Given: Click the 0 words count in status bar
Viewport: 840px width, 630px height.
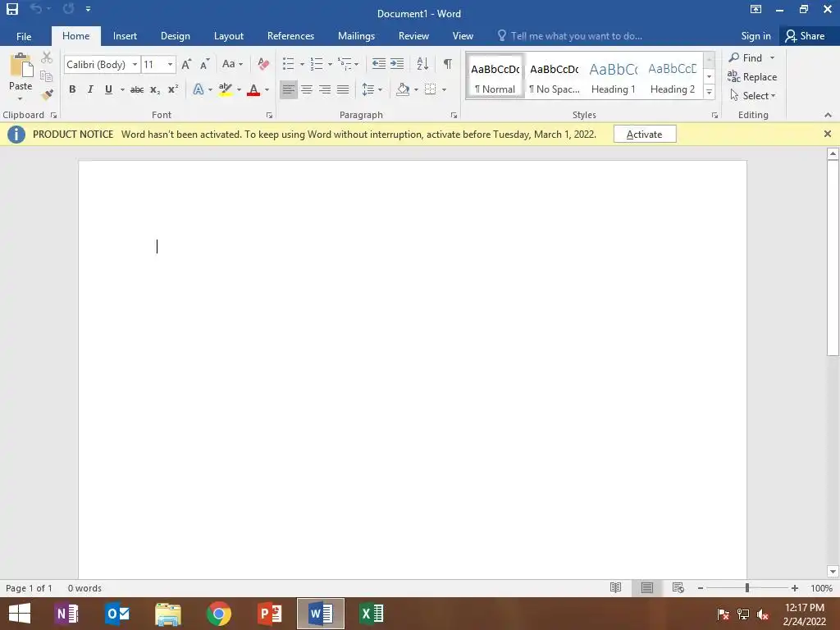Looking at the screenshot, I should point(84,587).
